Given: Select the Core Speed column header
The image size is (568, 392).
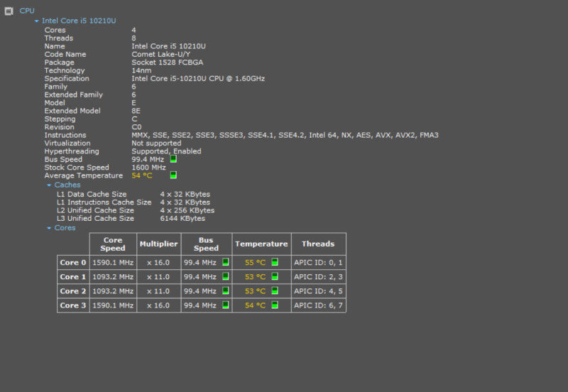Looking at the screenshot, I should 113,244.
